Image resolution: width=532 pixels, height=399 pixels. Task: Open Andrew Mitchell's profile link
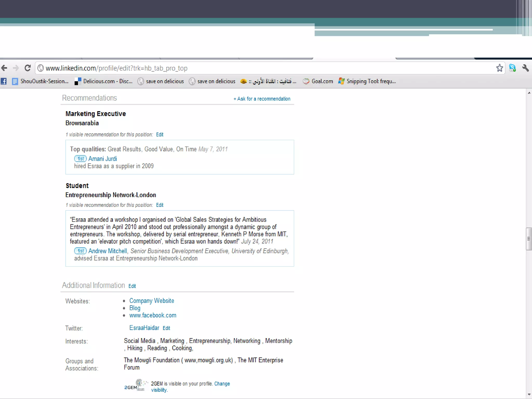click(108, 251)
